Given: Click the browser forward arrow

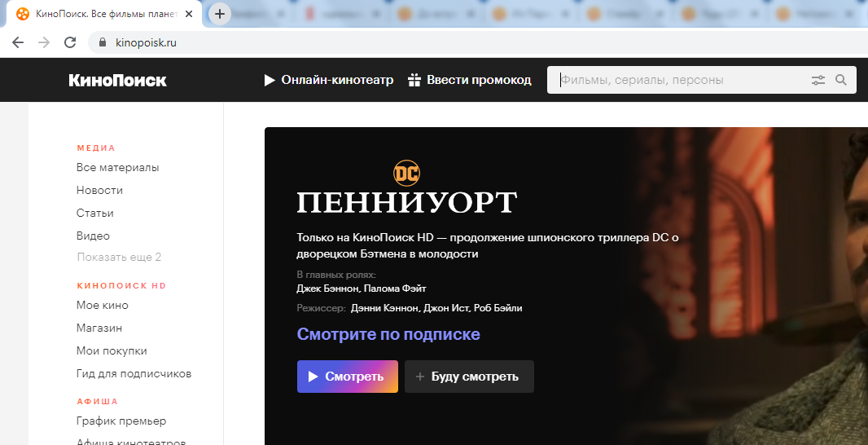Looking at the screenshot, I should [44, 42].
